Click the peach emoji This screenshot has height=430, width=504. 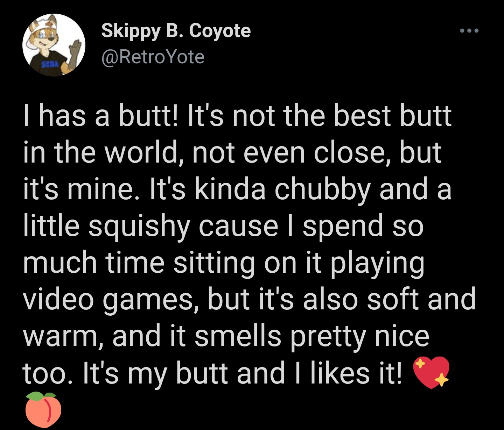pos(43,409)
